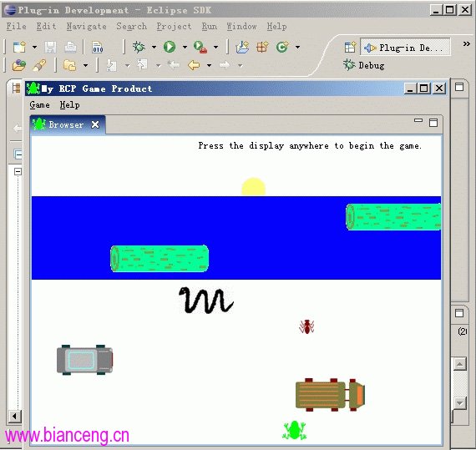
Task: Collapse tree node in left Eclipse panel
Action: coord(18,171)
